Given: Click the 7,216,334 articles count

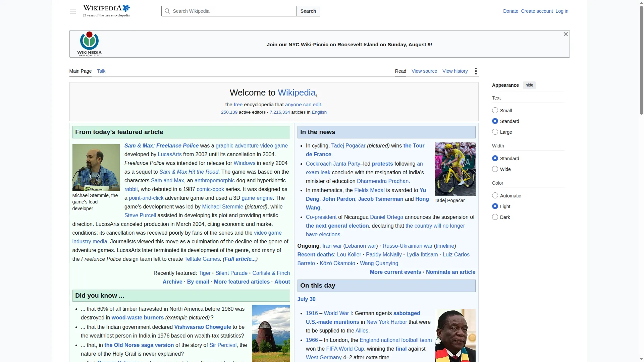Looking at the screenshot, I should tap(280, 112).
